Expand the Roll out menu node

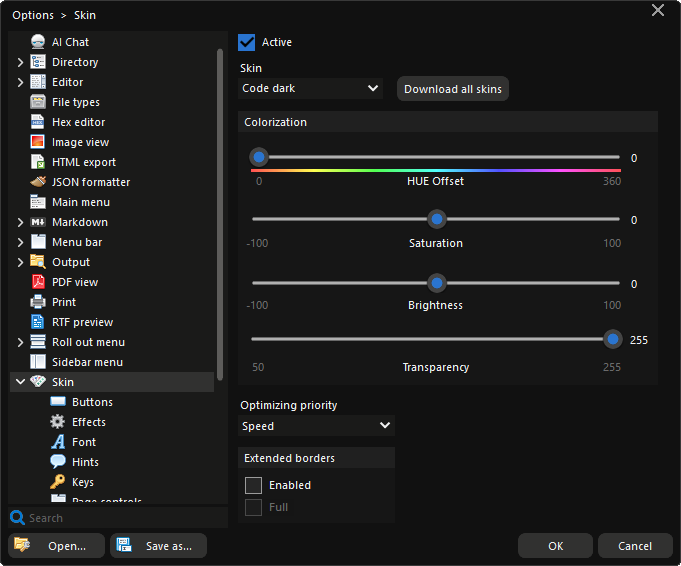tap(20, 342)
